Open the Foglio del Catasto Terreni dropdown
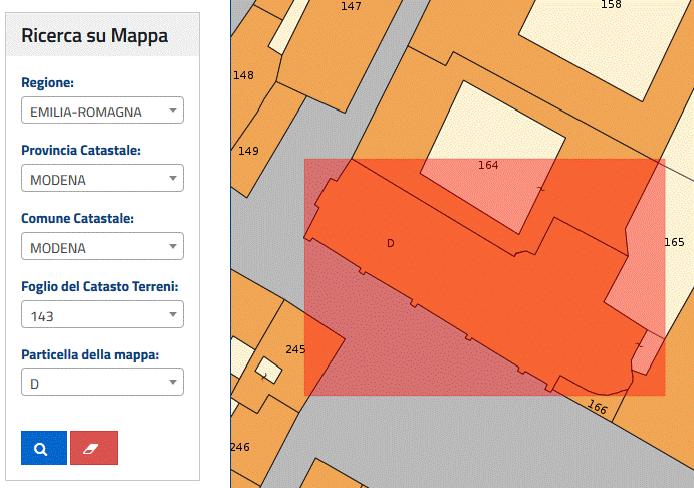Viewport: 694px width, 488px height. click(102, 314)
